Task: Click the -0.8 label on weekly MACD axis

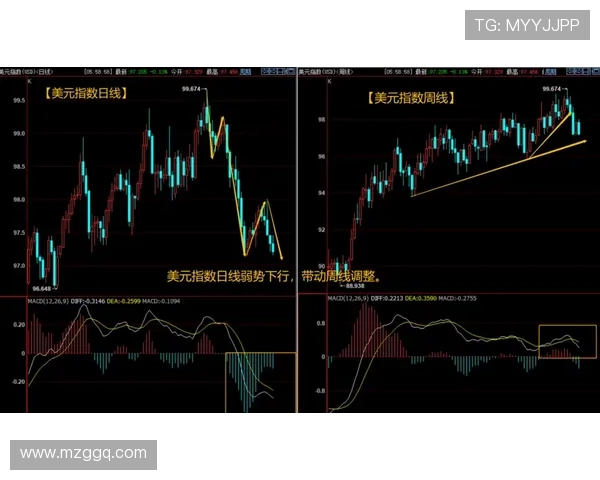Action: [320, 391]
